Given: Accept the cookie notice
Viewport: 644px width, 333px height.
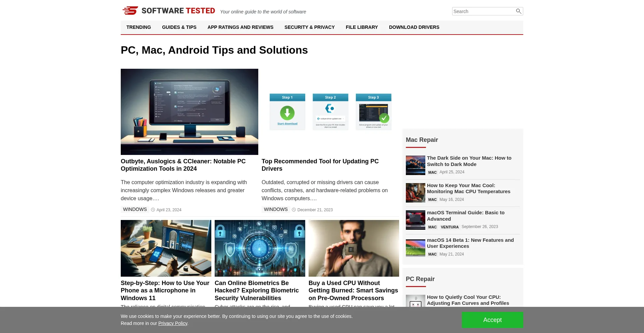Looking at the screenshot, I should (x=492, y=320).
